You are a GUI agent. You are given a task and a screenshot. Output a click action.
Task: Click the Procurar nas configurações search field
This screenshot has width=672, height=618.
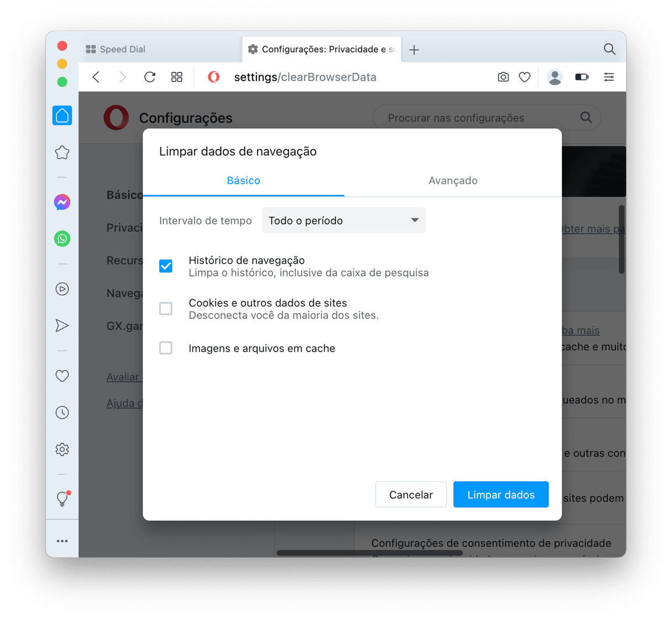click(x=481, y=118)
